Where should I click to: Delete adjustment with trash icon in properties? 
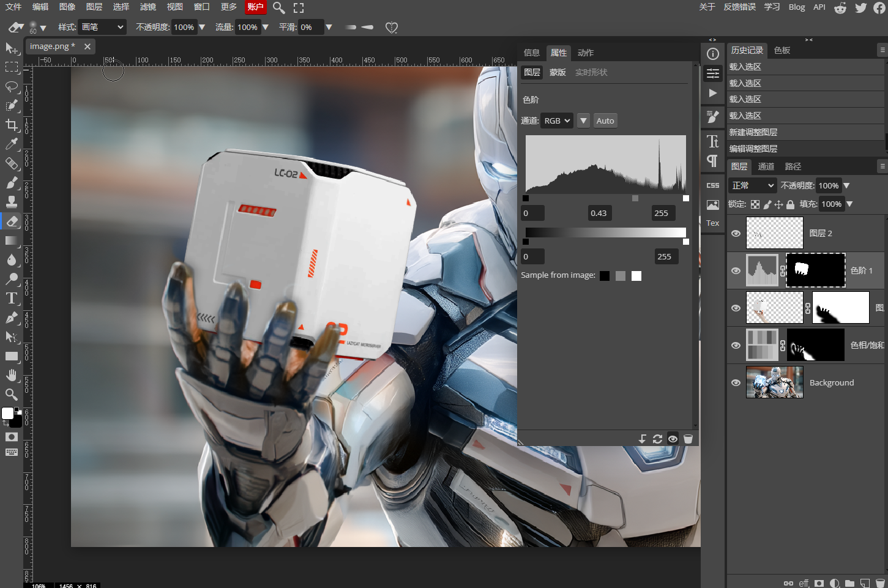point(688,439)
